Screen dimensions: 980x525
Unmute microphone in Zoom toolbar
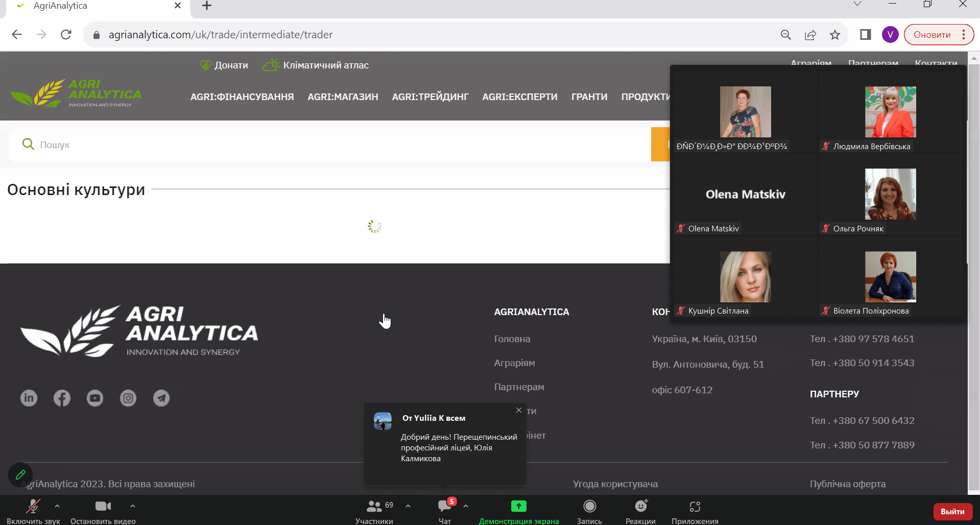(33, 511)
